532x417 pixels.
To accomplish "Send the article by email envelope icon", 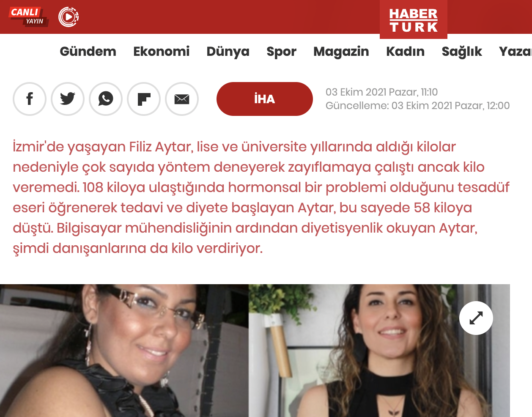I will click(x=182, y=99).
